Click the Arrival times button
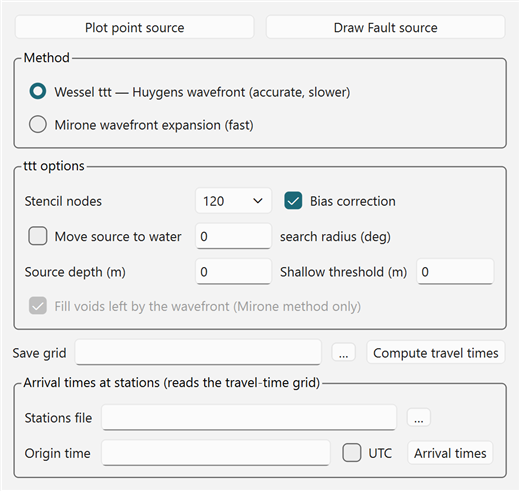 450,453
